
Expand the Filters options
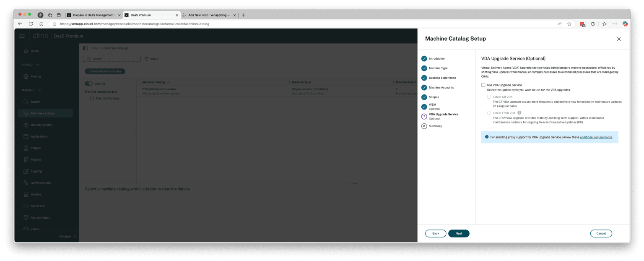[151, 59]
